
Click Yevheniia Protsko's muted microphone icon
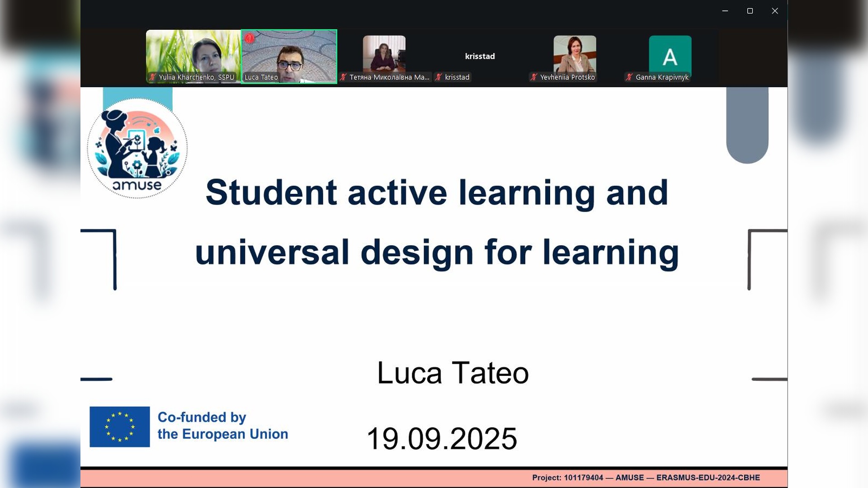point(533,77)
